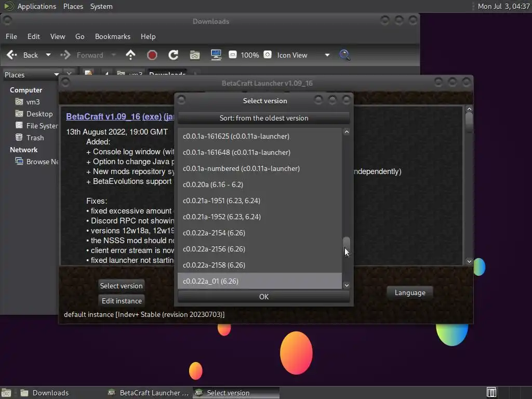Click changelog scroll up arrow in launcher
This screenshot has width=532, height=399.
tap(469, 109)
